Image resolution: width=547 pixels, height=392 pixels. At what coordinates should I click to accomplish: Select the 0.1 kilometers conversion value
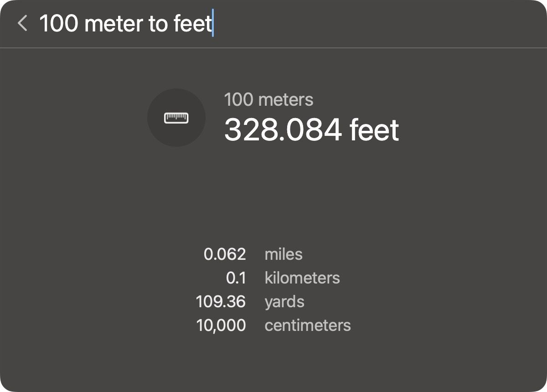click(236, 278)
